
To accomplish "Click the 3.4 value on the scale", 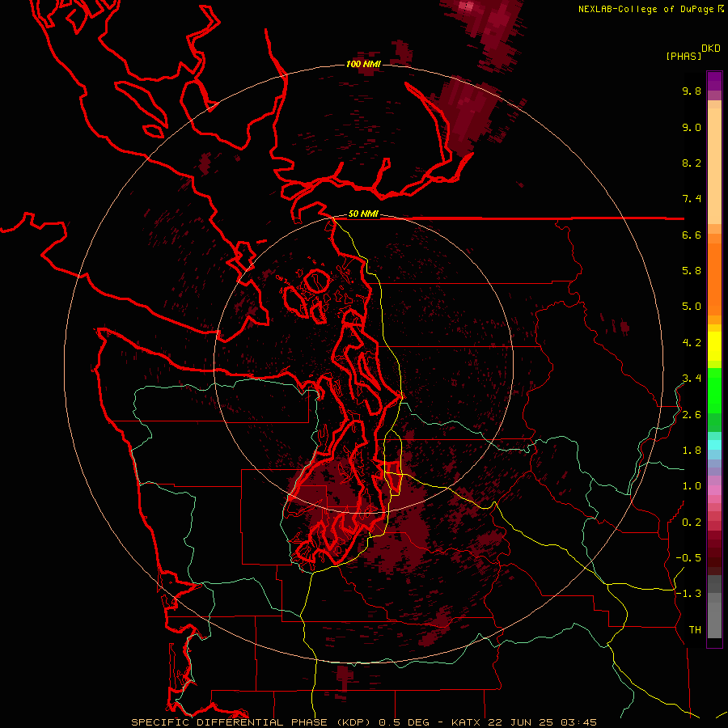I will [x=692, y=379].
